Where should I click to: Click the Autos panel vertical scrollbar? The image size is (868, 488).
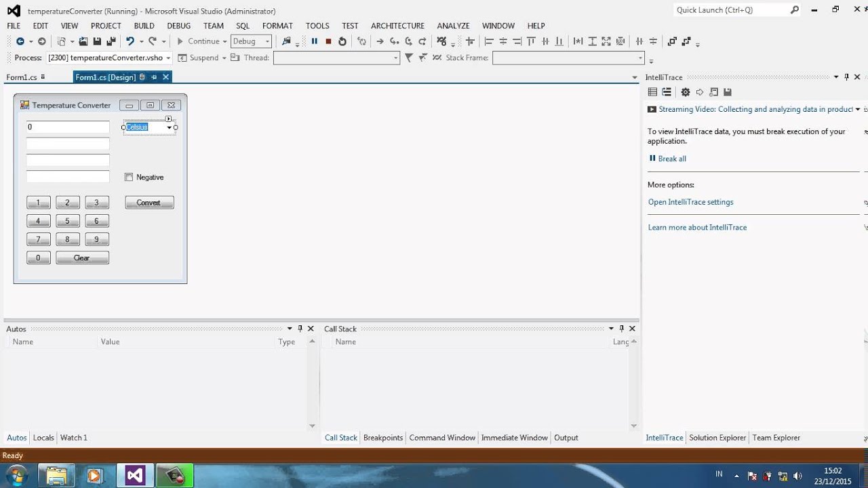[x=312, y=383]
